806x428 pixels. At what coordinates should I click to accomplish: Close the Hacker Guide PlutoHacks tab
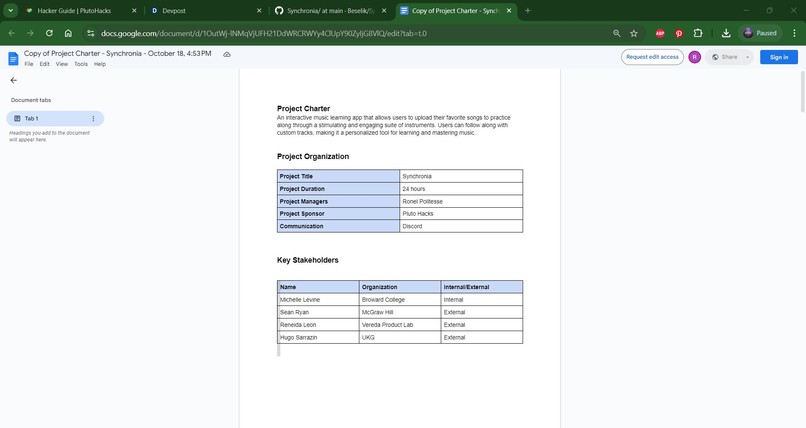pos(134,10)
